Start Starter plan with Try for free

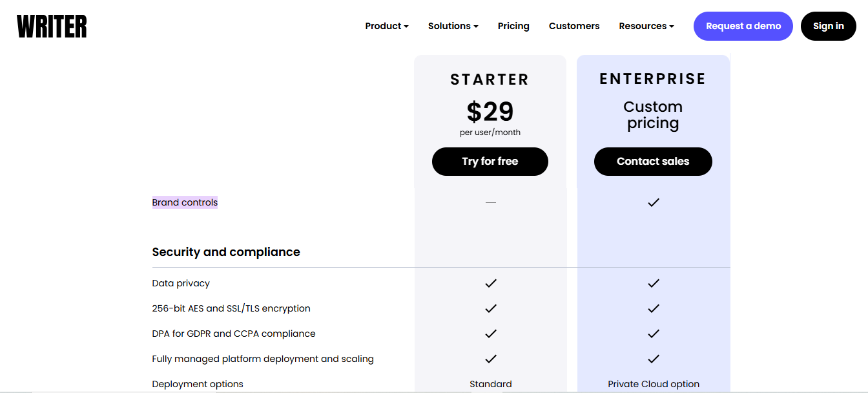point(490,162)
